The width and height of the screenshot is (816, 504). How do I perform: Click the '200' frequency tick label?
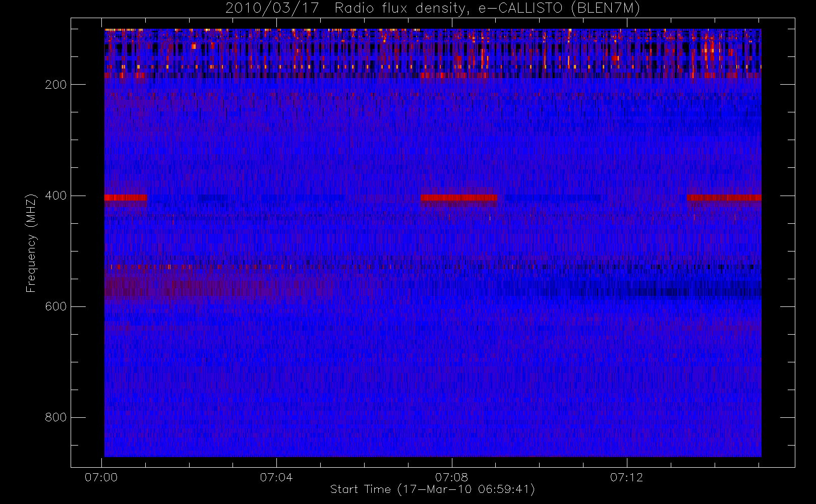tap(56, 85)
